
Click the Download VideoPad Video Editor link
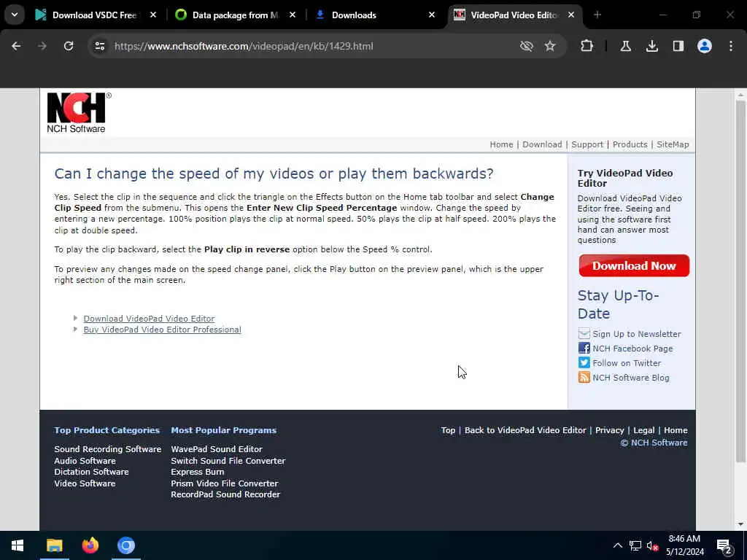tap(149, 319)
